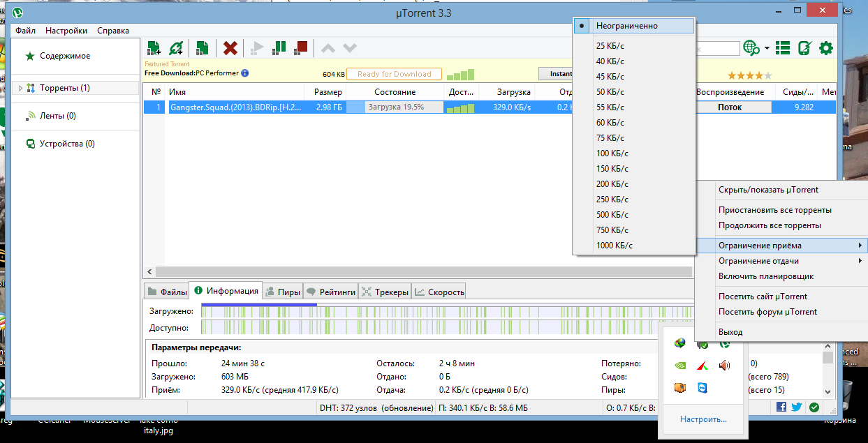
Task: Click the µTorrent tray icon in overflow
Action: pyautogui.click(x=724, y=343)
